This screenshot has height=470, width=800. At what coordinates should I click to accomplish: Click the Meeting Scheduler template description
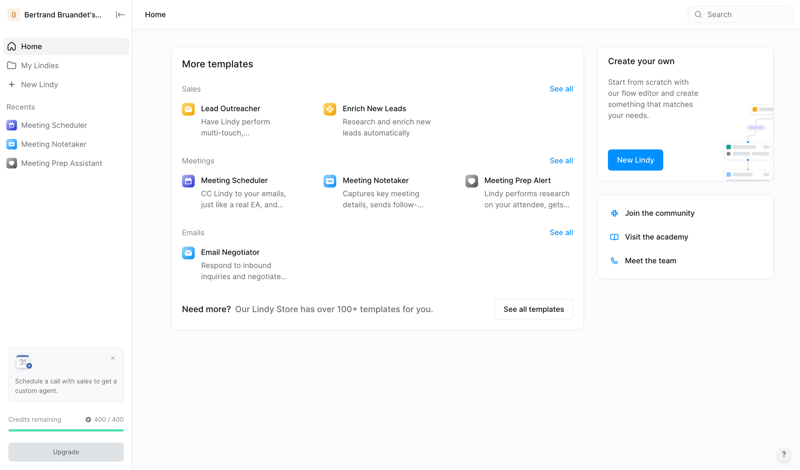pos(243,200)
